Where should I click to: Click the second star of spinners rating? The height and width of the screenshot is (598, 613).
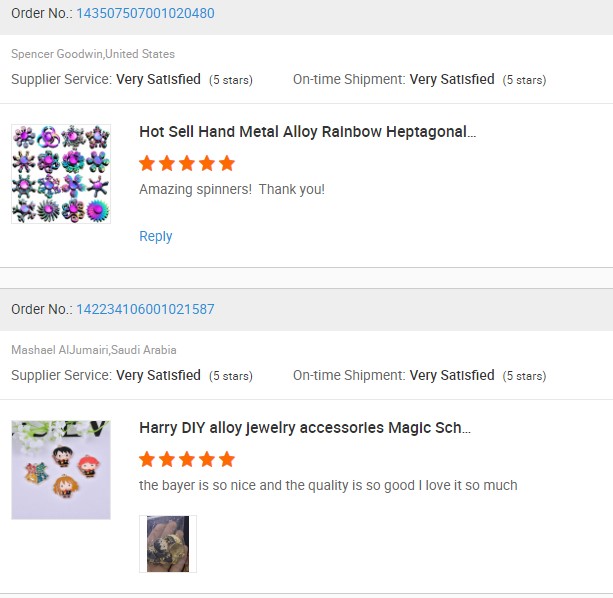(x=167, y=163)
